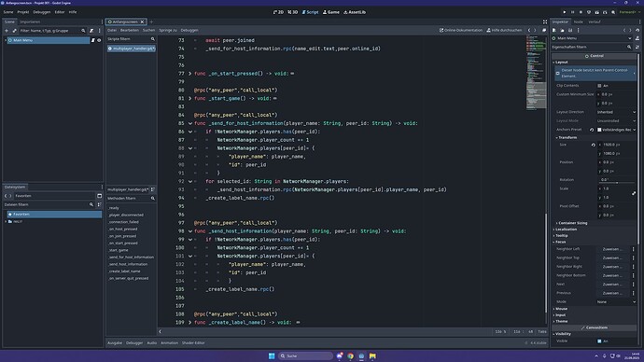The height and width of the screenshot is (362, 644).
Task: Click Hilfe durchsuchen button
Action: click(x=504, y=30)
